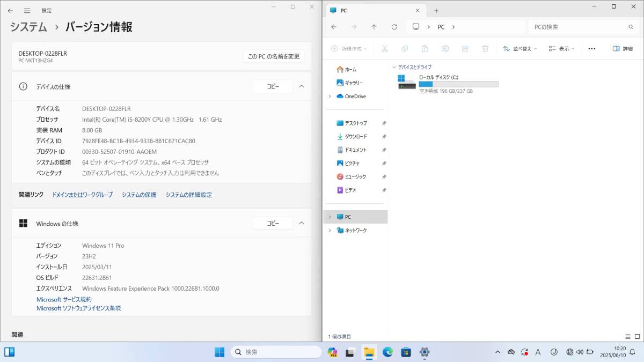The height and width of the screenshot is (362, 644).
Task: Open the 並べ替え sort dropdown
Action: coord(520,48)
